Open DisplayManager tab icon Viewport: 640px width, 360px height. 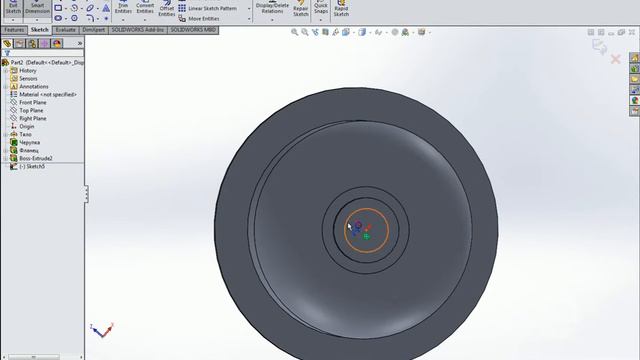pyautogui.click(x=57, y=43)
